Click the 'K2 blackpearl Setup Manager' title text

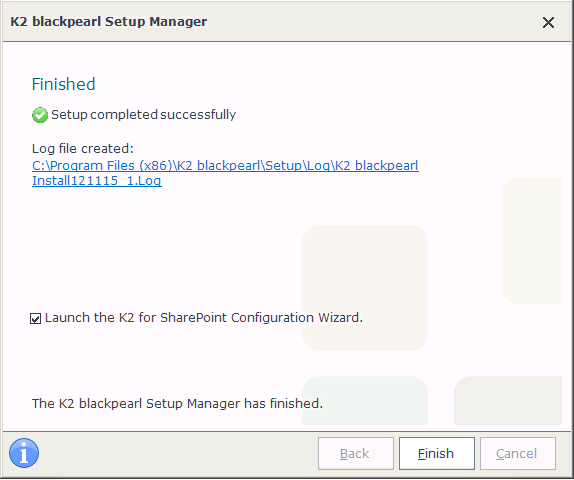coord(109,22)
